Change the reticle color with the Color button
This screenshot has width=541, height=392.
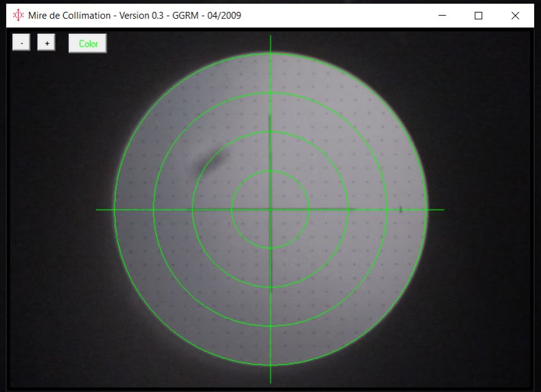88,44
